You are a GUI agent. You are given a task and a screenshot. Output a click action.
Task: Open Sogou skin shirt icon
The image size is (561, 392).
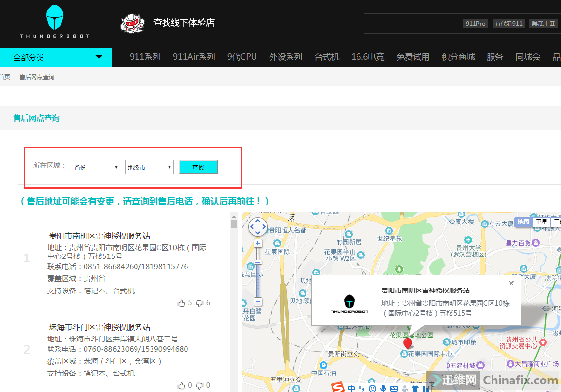(x=415, y=389)
